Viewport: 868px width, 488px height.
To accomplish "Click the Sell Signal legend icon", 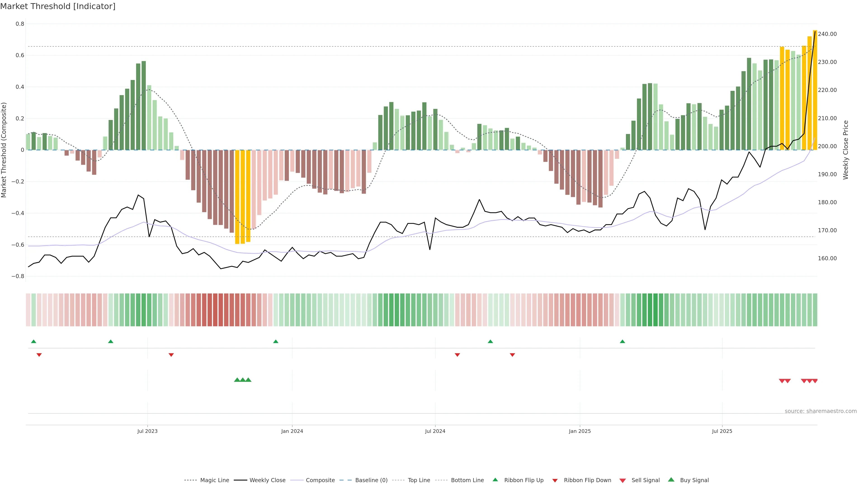I will (x=623, y=481).
